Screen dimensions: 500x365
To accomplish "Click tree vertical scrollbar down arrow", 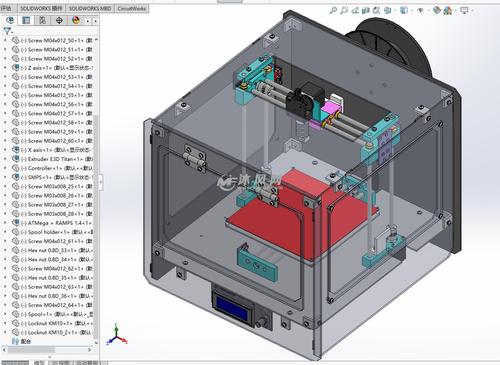I will 96,343.
